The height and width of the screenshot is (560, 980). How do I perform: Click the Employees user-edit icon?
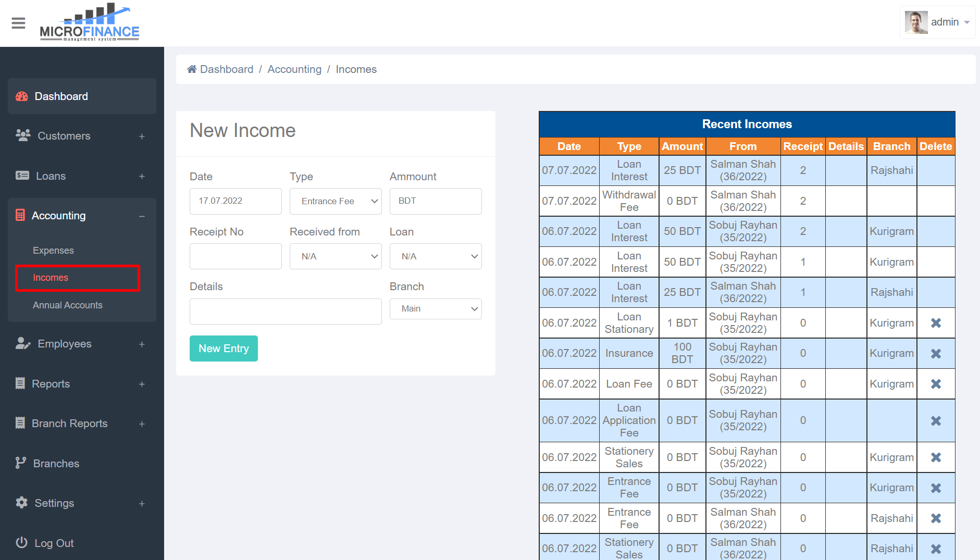(23, 343)
